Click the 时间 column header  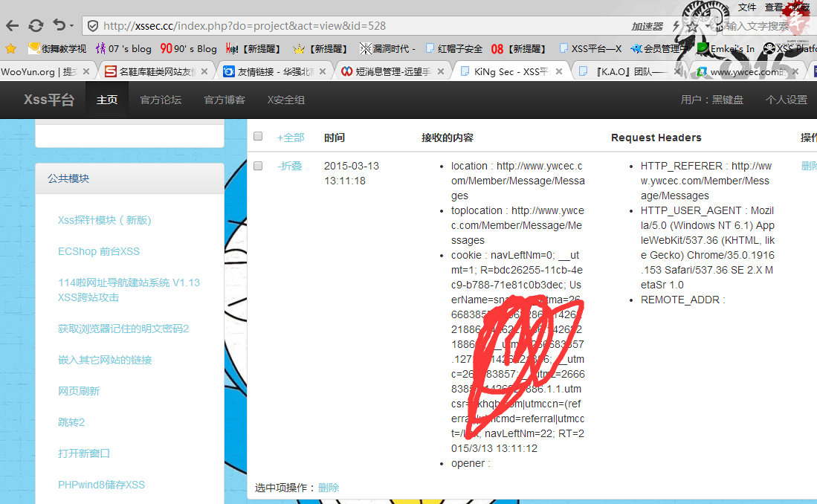335,138
